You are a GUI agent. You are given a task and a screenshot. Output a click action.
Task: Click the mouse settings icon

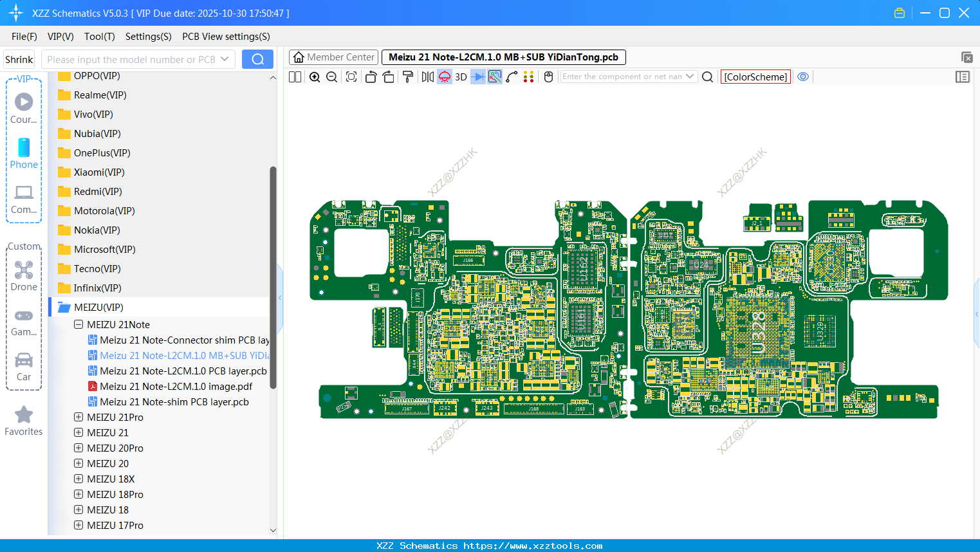pos(548,77)
